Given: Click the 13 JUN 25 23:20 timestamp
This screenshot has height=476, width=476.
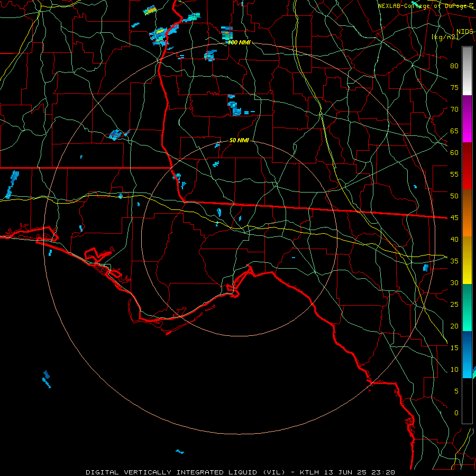Looking at the screenshot, I should click(x=360, y=472).
